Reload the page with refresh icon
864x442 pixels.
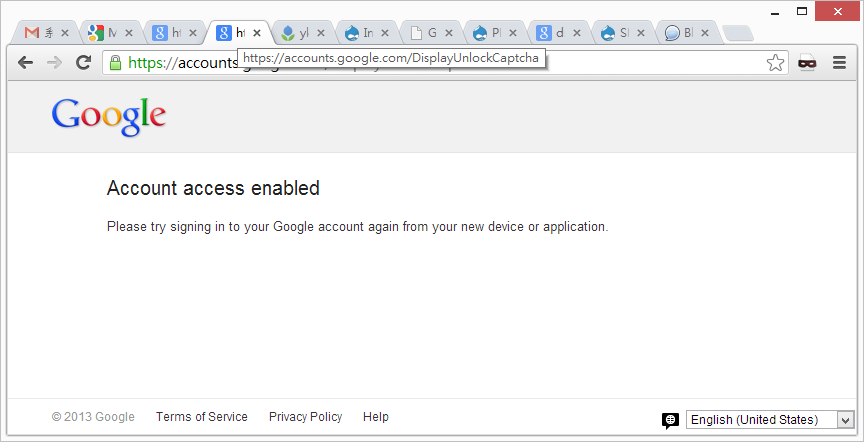click(84, 62)
